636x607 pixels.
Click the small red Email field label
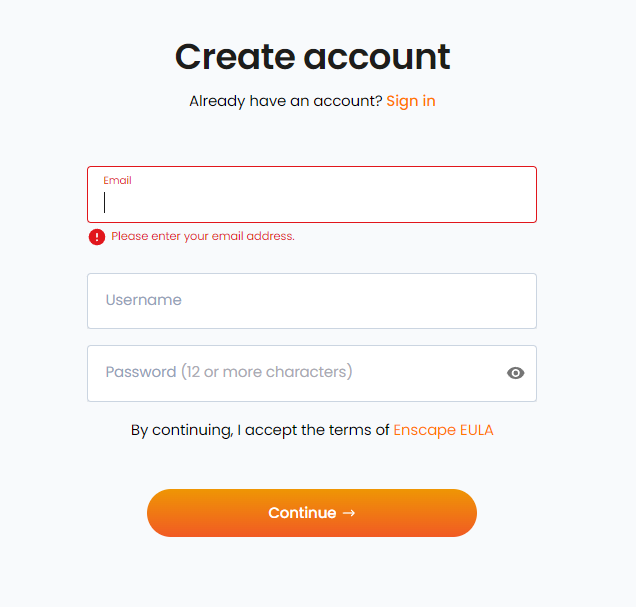point(117,180)
